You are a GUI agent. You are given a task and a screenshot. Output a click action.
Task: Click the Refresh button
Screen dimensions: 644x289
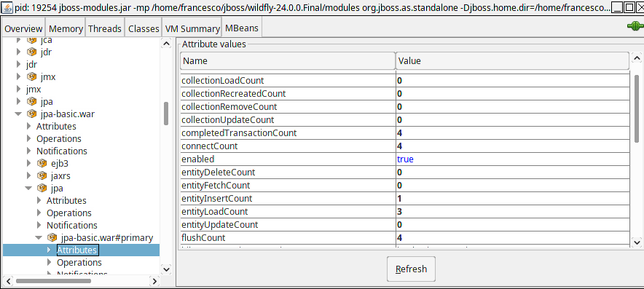[x=411, y=269]
